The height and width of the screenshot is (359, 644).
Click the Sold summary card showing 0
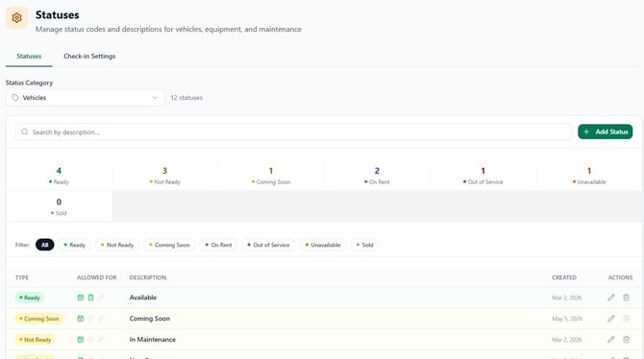tap(59, 206)
